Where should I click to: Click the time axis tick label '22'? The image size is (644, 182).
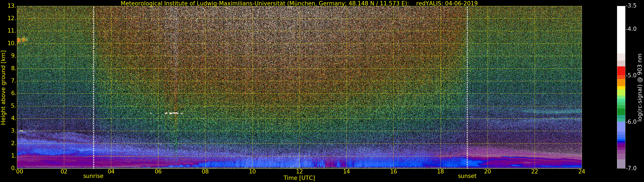pyautogui.click(x=534, y=172)
